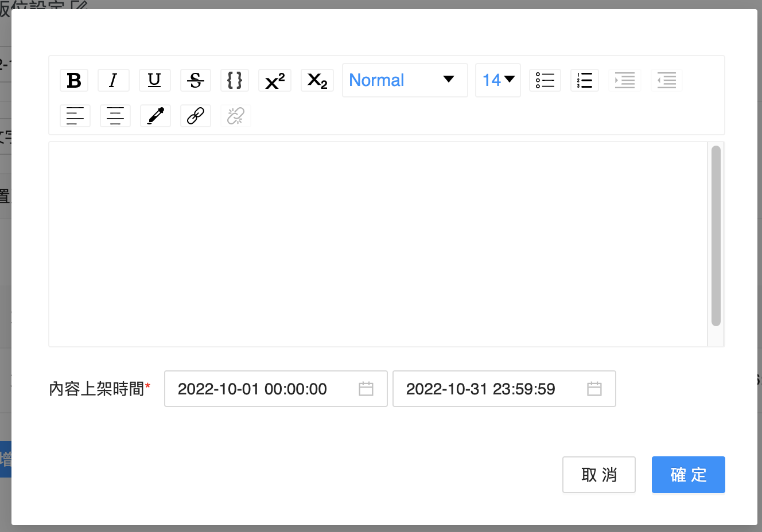The width and height of the screenshot is (762, 532).
Task: Center align the text
Action: (115, 116)
